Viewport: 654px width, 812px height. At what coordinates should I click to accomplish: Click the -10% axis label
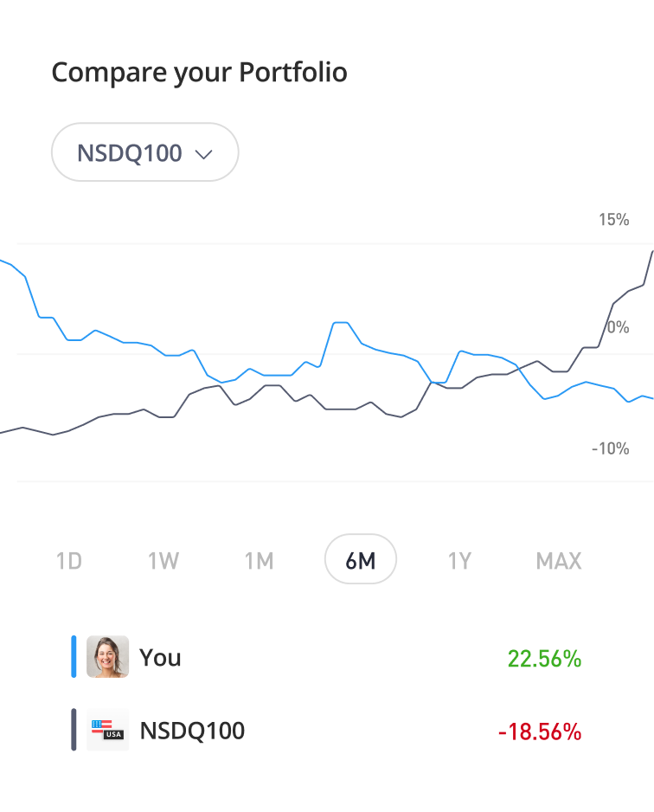coord(610,448)
